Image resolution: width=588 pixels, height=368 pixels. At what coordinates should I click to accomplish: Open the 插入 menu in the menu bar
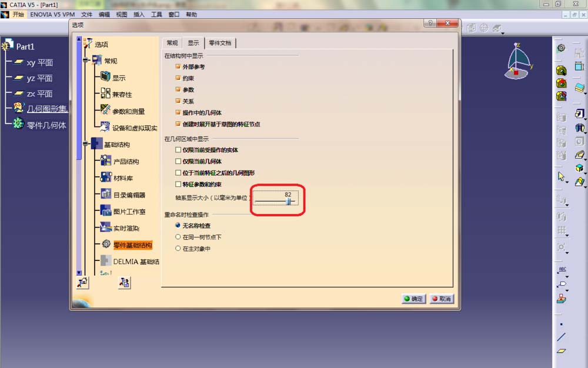coord(138,14)
